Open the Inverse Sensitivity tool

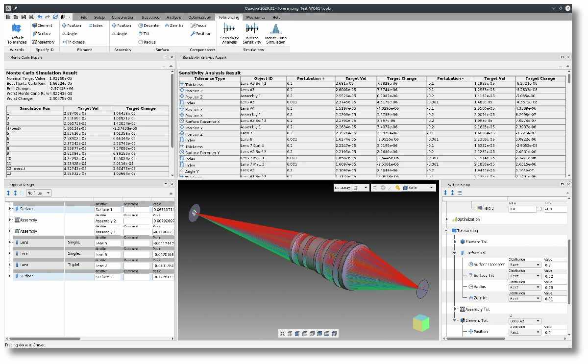point(252,32)
